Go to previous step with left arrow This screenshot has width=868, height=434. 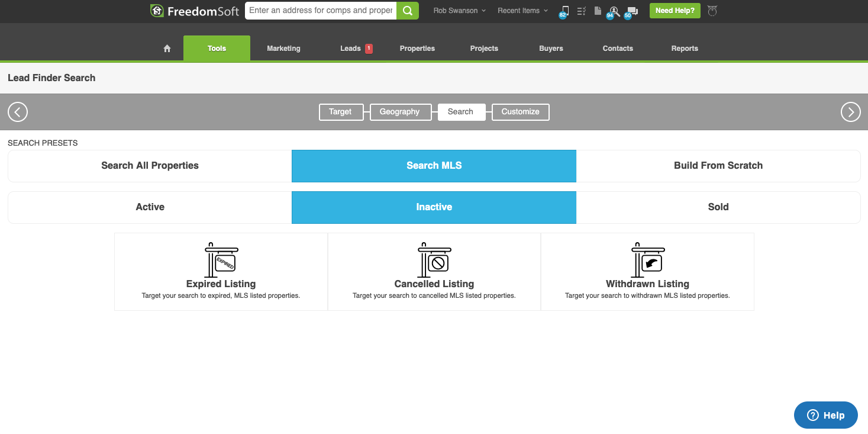(18, 112)
